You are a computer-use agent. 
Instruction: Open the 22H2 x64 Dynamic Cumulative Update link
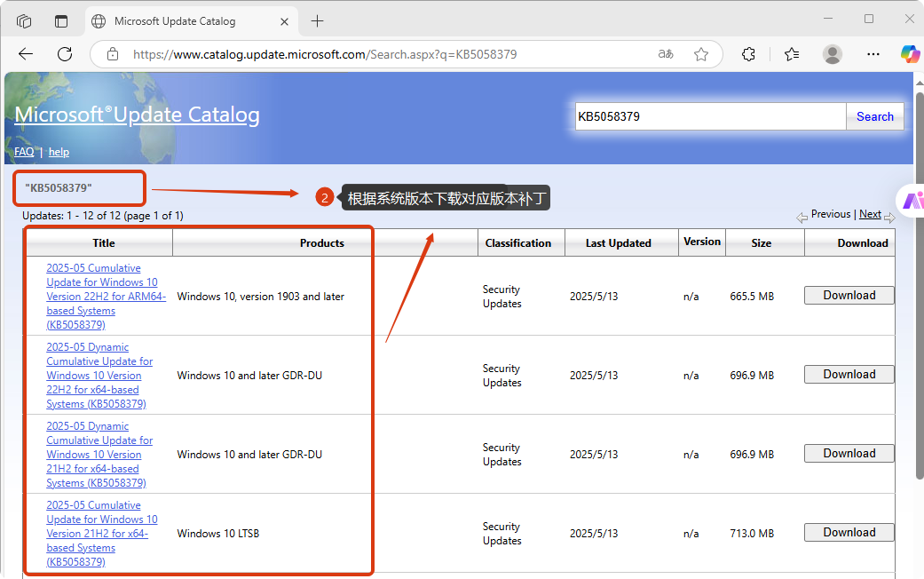pos(99,376)
